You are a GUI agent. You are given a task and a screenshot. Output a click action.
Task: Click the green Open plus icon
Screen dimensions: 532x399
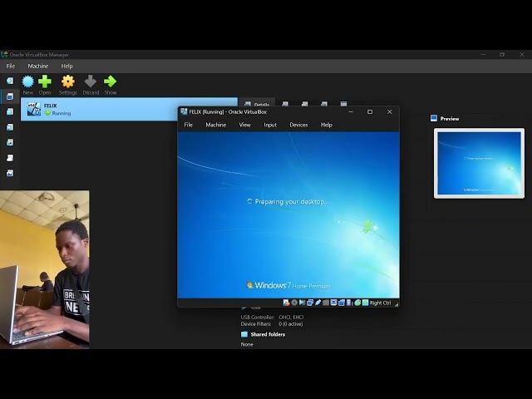(x=45, y=81)
